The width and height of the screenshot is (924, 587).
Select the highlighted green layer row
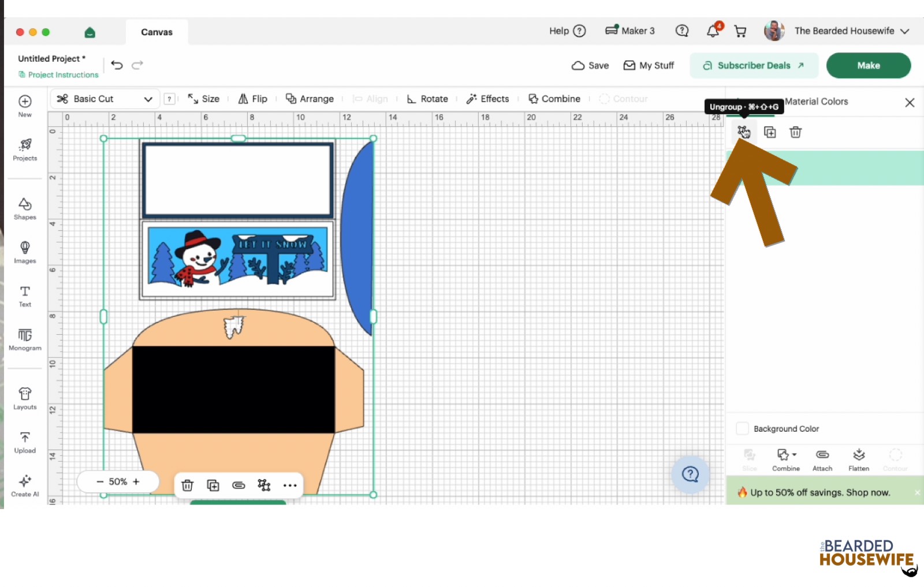[825, 168]
